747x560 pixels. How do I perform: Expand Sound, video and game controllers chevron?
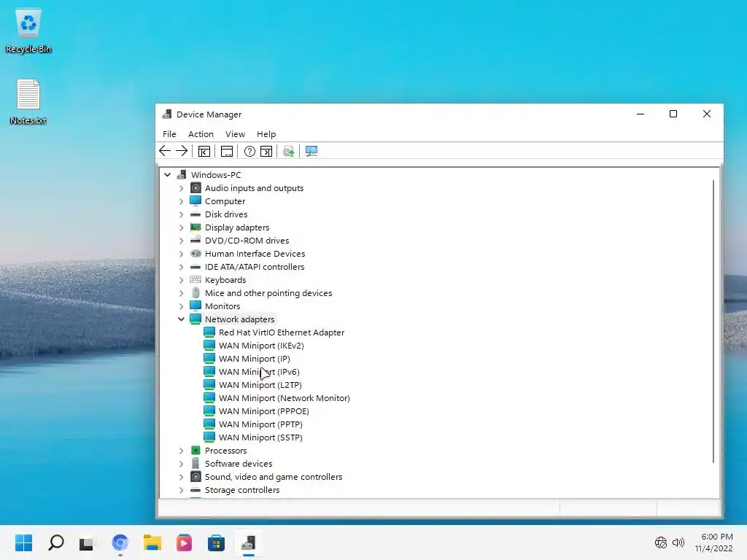pyautogui.click(x=181, y=477)
